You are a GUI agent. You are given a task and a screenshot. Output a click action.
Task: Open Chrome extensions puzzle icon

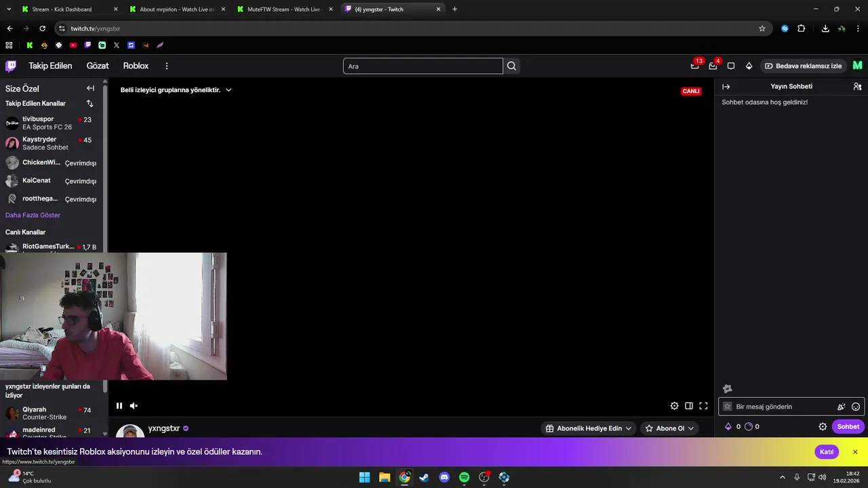801,28
